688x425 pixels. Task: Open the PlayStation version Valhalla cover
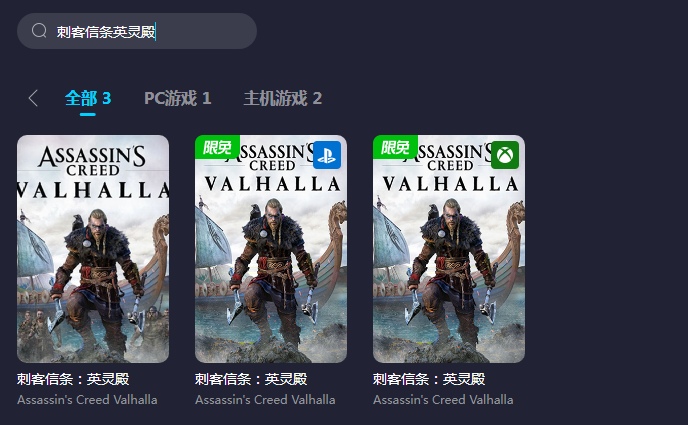pos(271,249)
